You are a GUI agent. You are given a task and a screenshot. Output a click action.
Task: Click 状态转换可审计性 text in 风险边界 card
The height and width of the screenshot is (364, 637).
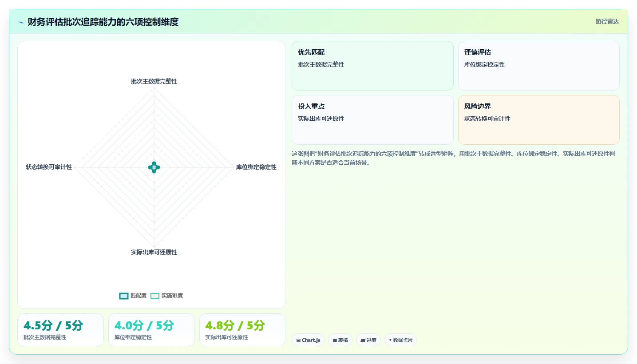[x=487, y=119]
